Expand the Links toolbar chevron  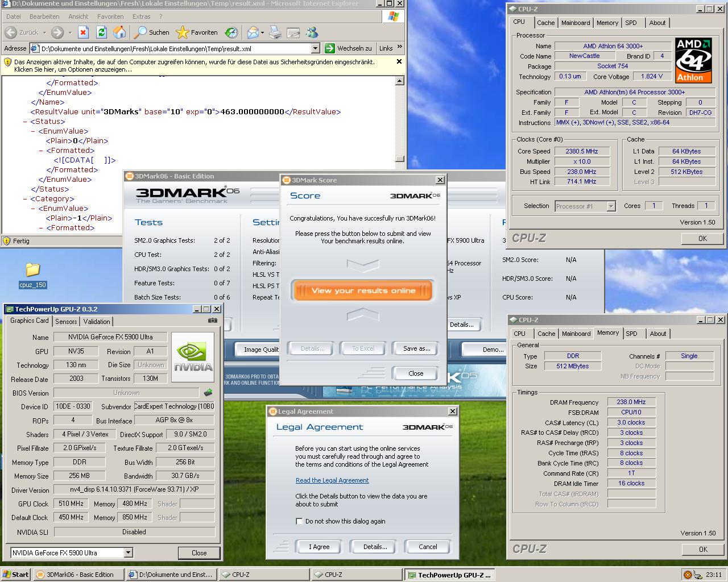400,48
